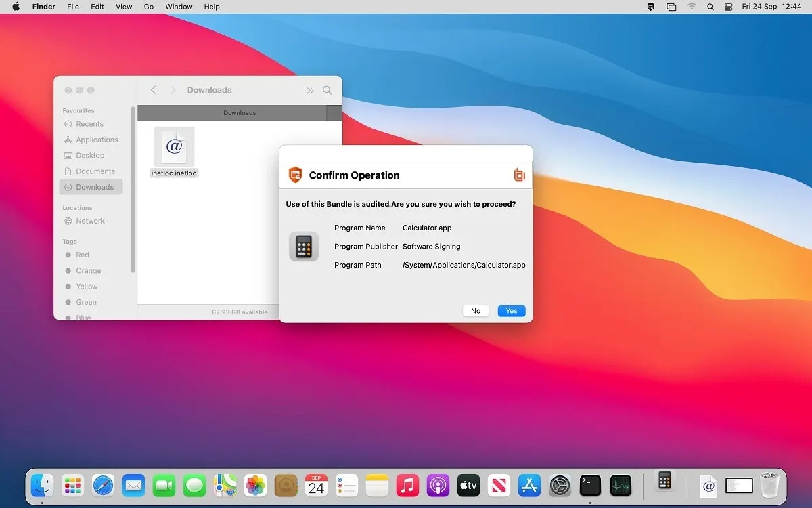
Task: Open the Window menu
Action: tap(179, 7)
